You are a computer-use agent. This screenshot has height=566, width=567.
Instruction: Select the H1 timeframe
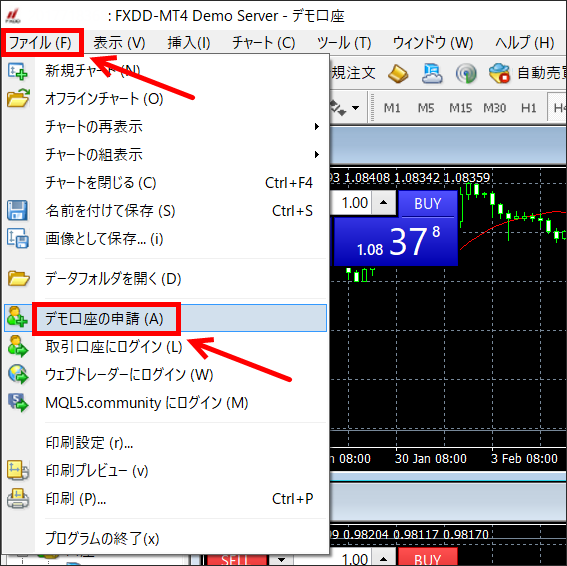pyautogui.click(x=528, y=108)
